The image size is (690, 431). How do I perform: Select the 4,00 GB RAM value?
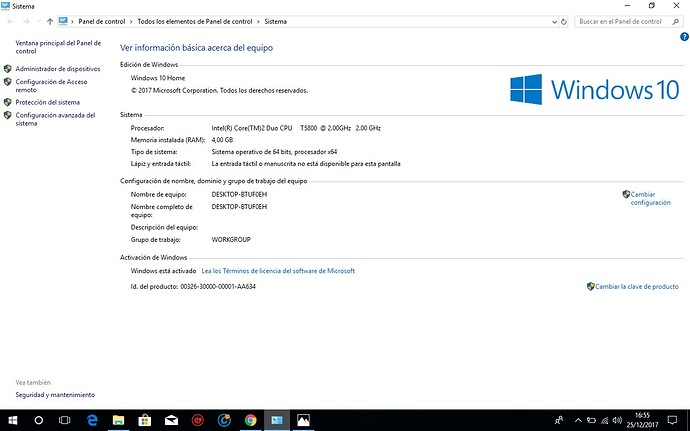coord(222,140)
